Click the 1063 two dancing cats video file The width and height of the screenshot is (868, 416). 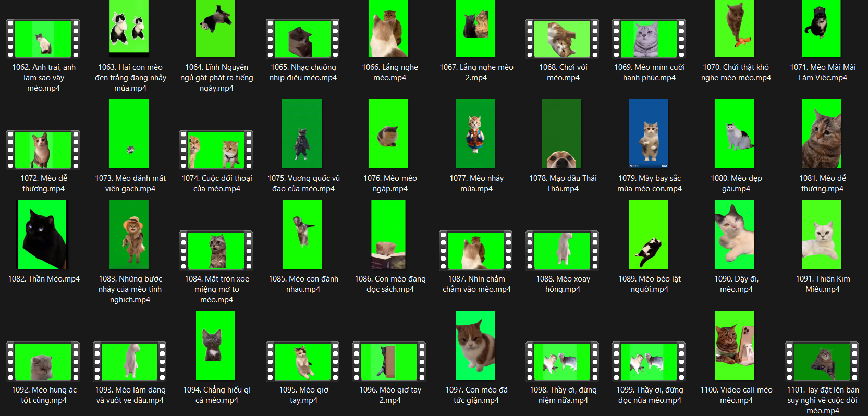pyautogui.click(x=129, y=28)
